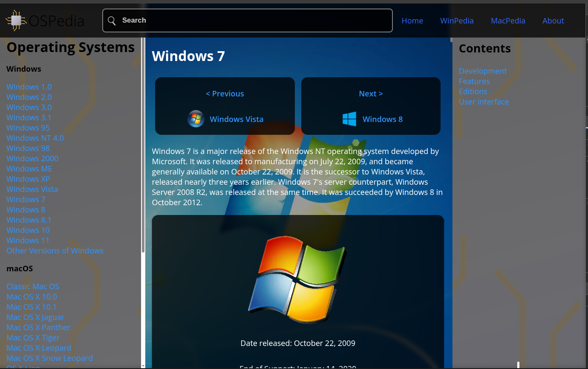This screenshot has width=588, height=369.
Task: Open the Home navigation item
Action: coord(412,20)
